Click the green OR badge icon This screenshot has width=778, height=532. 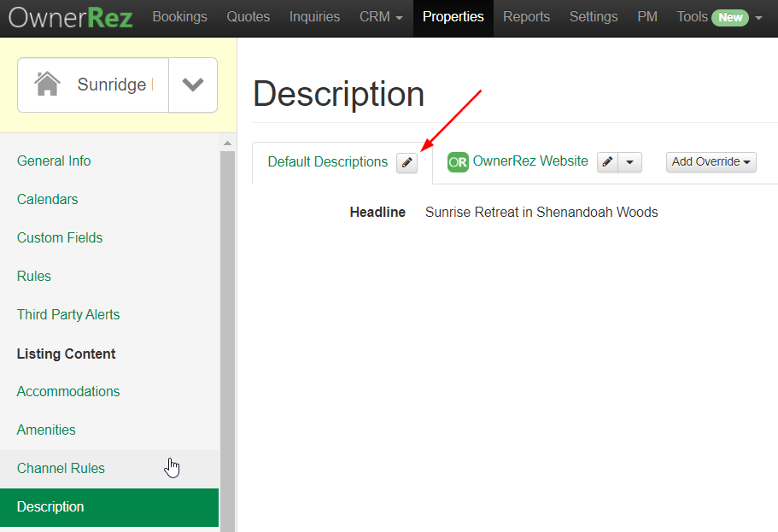pyautogui.click(x=458, y=161)
